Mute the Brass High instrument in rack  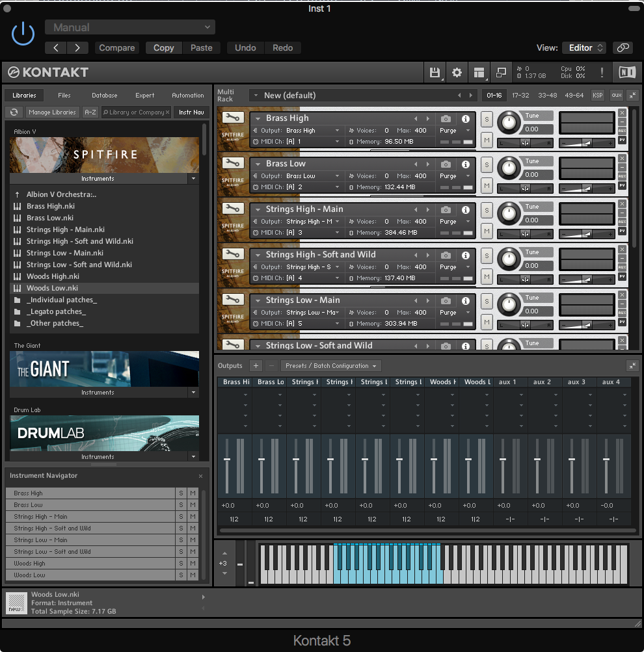pyautogui.click(x=487, y=140)
